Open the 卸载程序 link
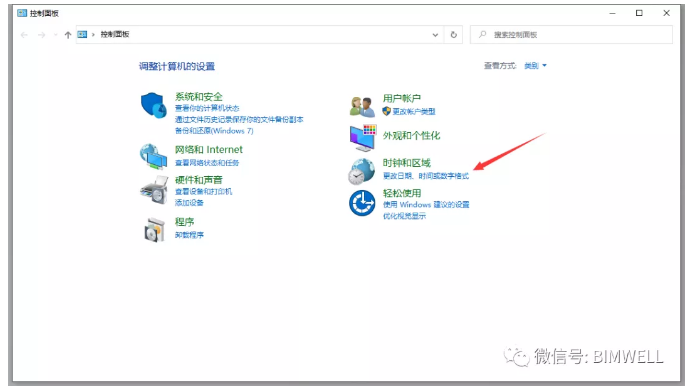 click(189, 235)
